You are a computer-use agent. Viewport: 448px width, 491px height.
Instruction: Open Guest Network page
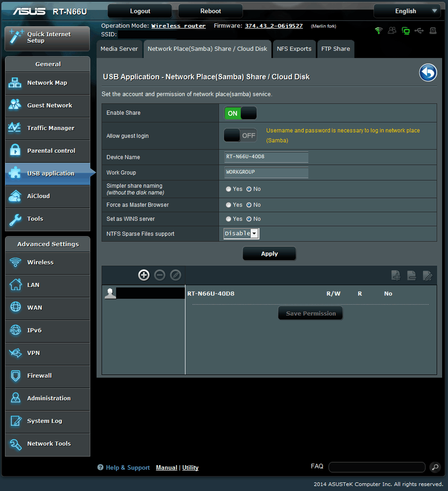click(48, 106)
